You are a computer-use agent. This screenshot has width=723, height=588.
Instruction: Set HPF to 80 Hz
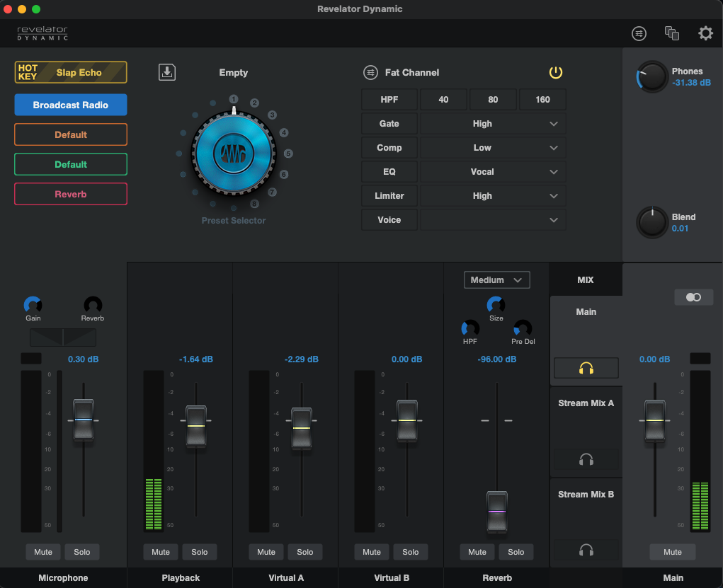tap(493, 100)
